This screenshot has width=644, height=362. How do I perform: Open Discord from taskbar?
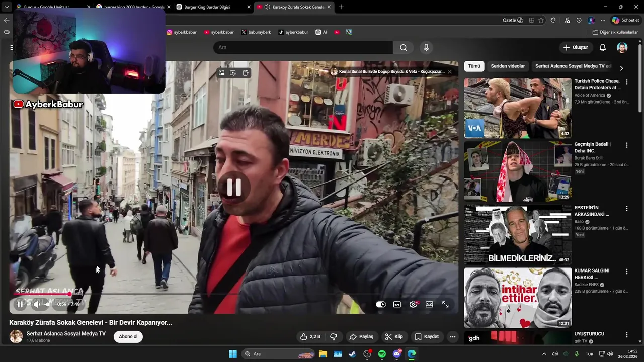[397, 354]
